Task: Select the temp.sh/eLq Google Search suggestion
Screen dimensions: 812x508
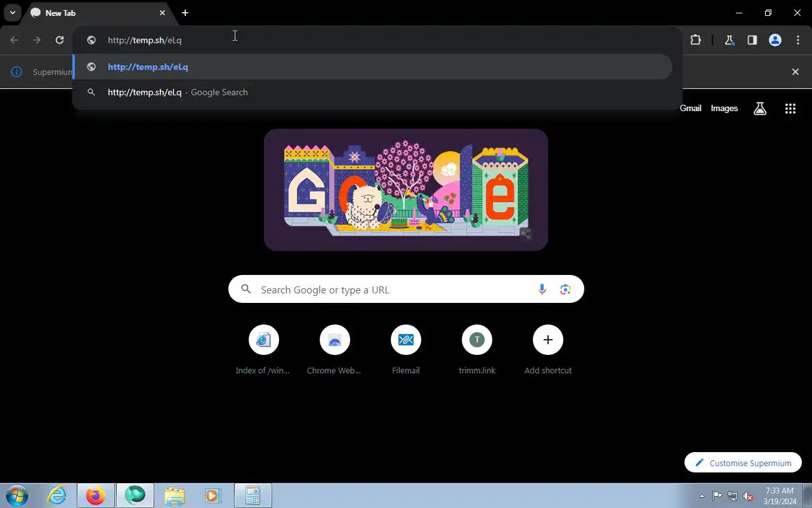Action: pyautogui.click(x=372, y=92)
